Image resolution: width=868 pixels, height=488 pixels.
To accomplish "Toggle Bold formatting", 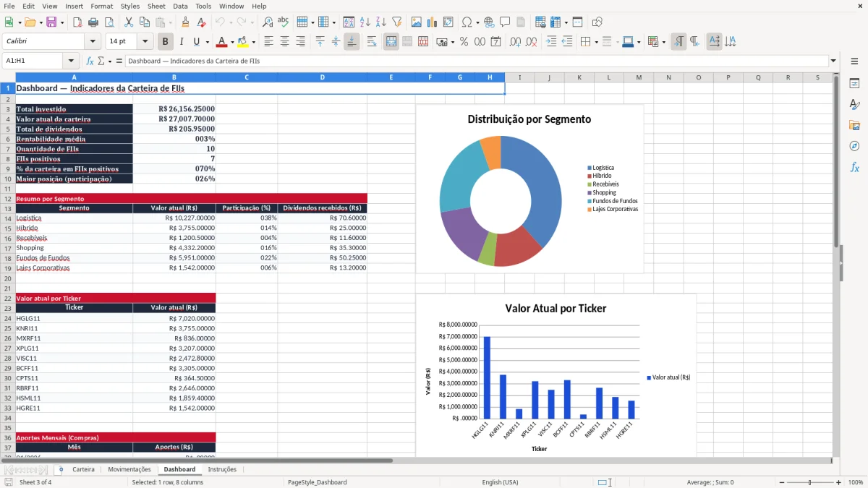I will coord(165,42).
